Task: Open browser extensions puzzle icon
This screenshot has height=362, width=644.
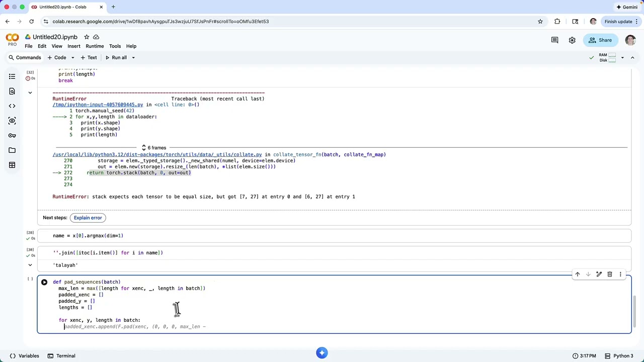Action: pyautogui.click(x=557, y=22)
